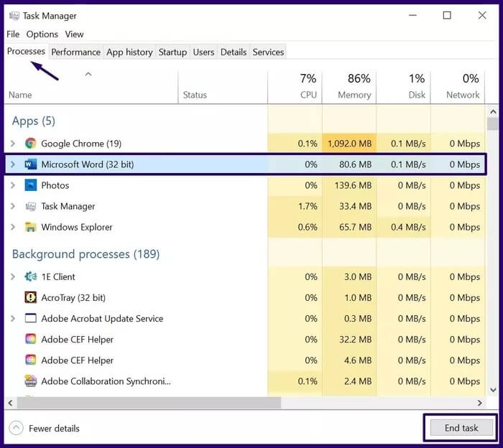The image size is (503, 448).
Task: Click the 139.6 MB memory cell
Action: [349, 185]
